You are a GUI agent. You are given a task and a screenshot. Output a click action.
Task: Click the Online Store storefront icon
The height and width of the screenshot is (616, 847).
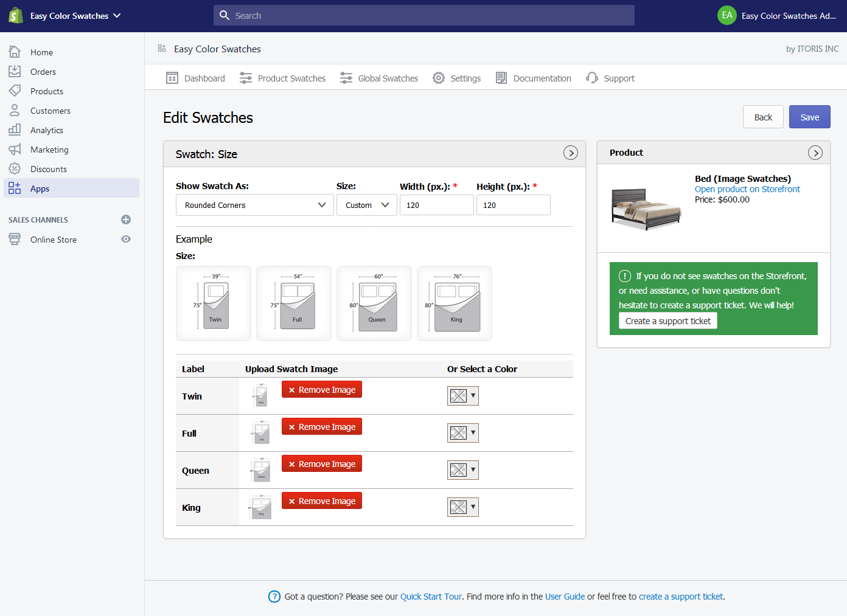pos(15,239)
